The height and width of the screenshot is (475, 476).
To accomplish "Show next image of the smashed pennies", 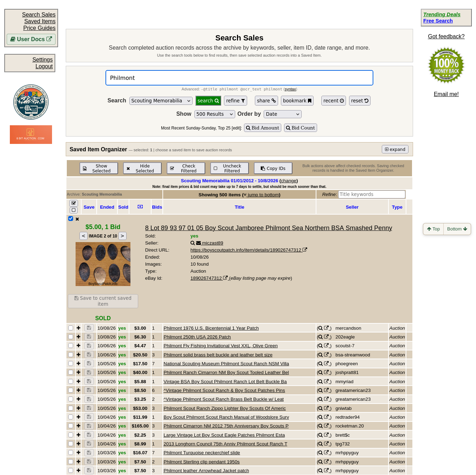I will (122, 236).
